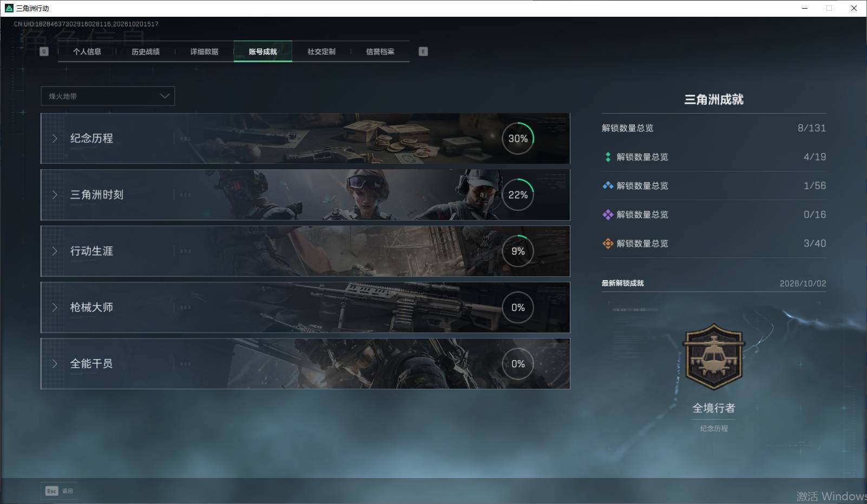Click the CN UID number text
Image resolution: width=867 pixels, height=504 pixels.
tap(86, 24)
